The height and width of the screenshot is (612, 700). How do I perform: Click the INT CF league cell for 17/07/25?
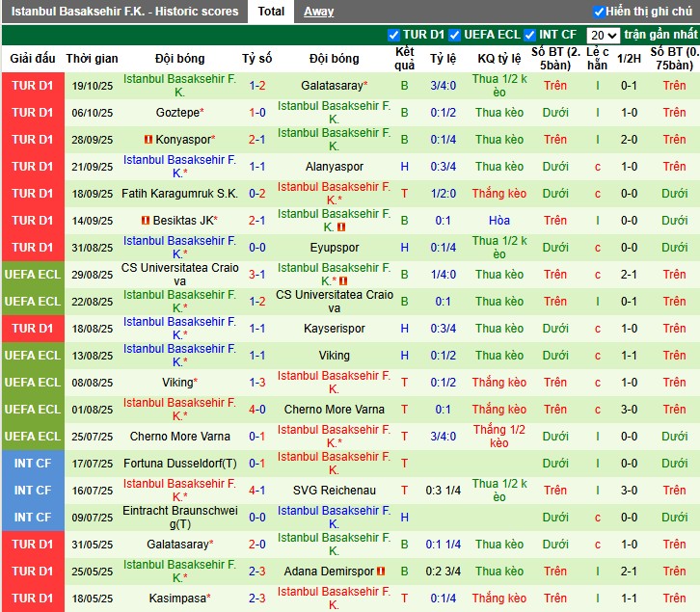[x=33, y=463]
